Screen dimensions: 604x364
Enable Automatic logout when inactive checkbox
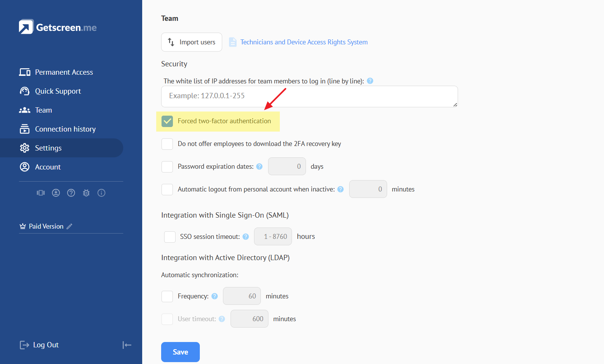click(x=167, y=190)
